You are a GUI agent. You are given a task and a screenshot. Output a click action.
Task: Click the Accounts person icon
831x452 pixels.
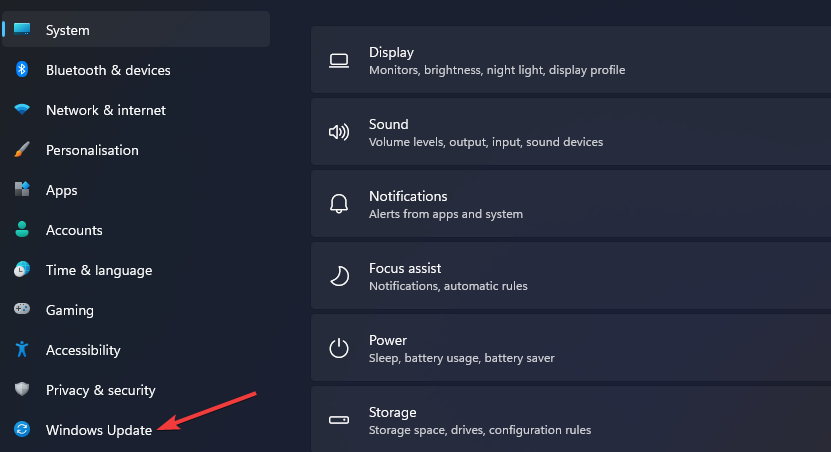tap(21, 230)
